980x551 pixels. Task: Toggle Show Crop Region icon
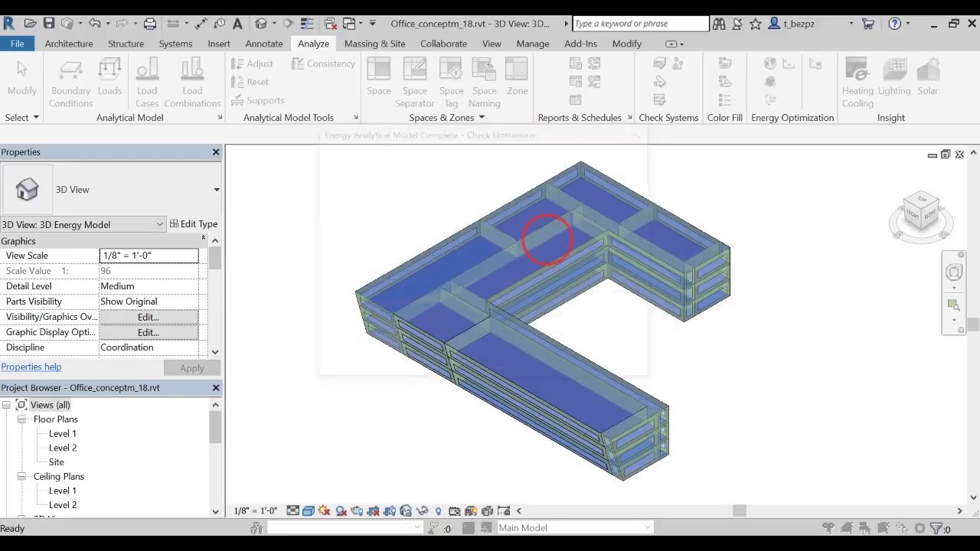389,510
